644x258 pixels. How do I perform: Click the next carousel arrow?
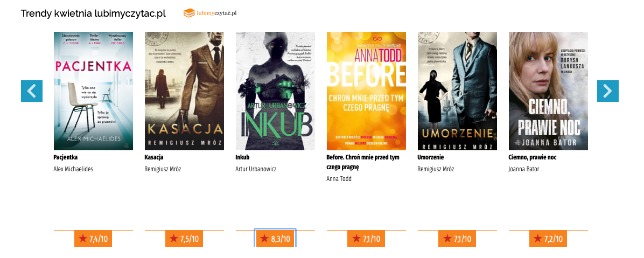tap(607, 91)
